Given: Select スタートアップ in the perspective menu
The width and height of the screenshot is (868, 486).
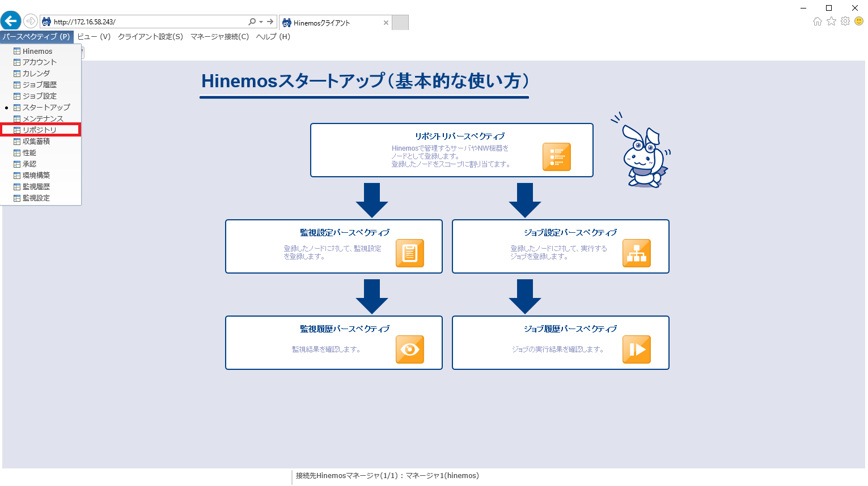Looking at the screenshot, I should pos(41,108).
